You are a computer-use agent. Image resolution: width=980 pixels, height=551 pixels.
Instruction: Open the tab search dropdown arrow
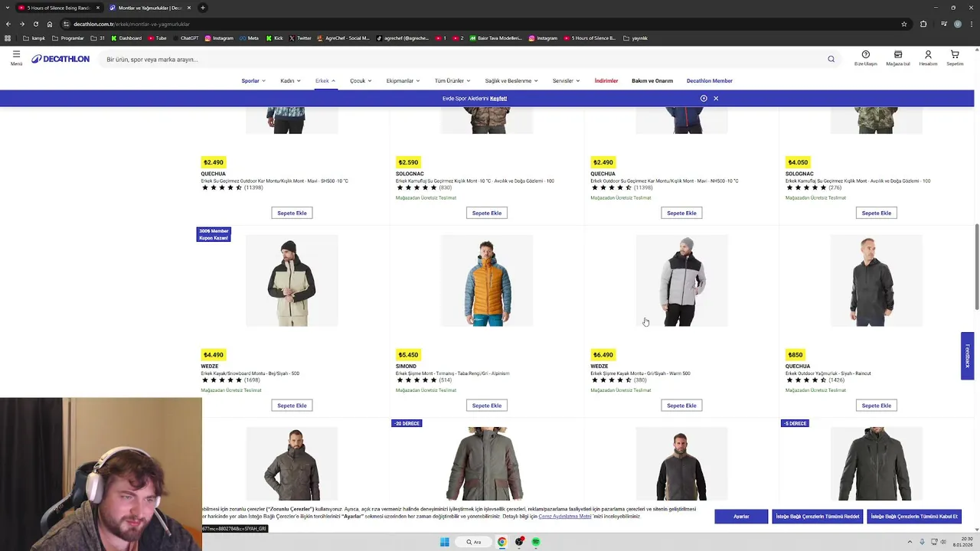pos(8,8)
